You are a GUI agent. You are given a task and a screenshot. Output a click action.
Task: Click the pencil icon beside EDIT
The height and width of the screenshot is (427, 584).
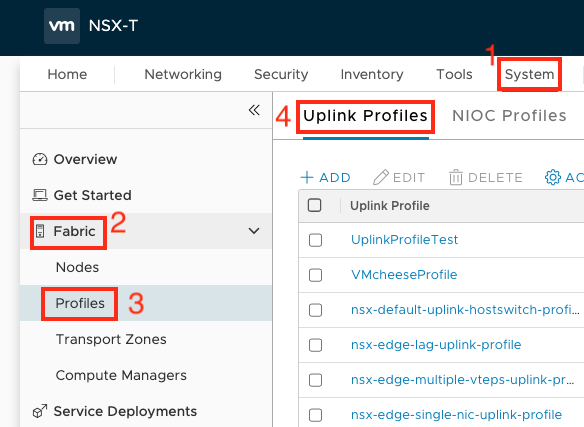[x=381, y=177]
